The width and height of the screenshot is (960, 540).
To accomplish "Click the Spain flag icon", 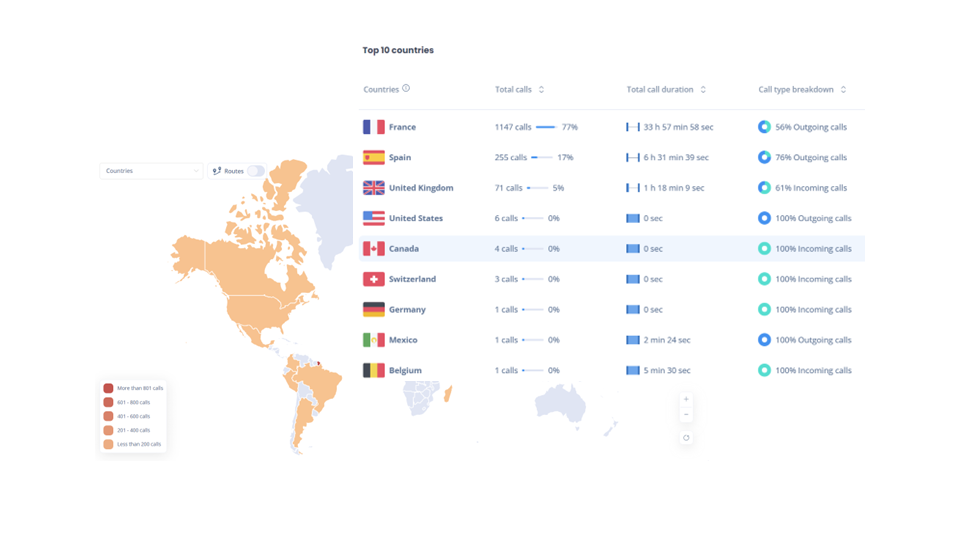I will pyautogui.click(x=373, y=157).
